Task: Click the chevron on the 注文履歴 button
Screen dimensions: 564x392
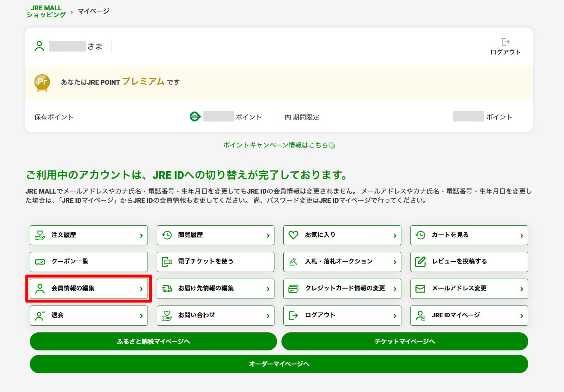Action: [141, 236]
